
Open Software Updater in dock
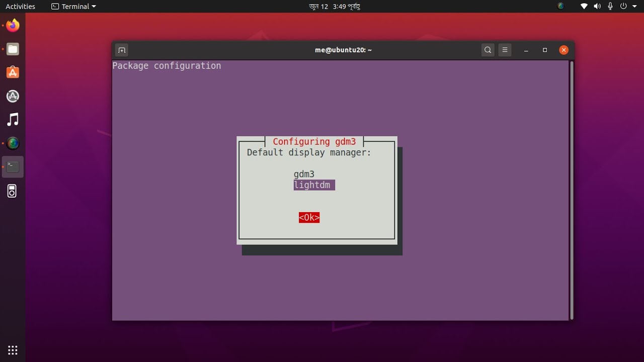(13, 96)
